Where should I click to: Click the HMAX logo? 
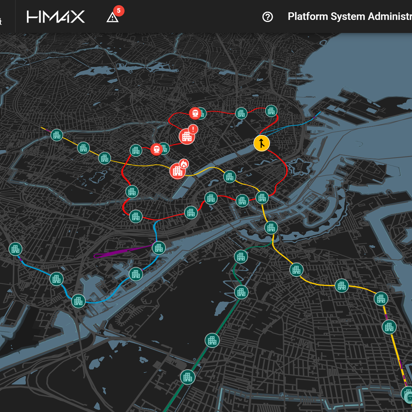click(56, 17)
